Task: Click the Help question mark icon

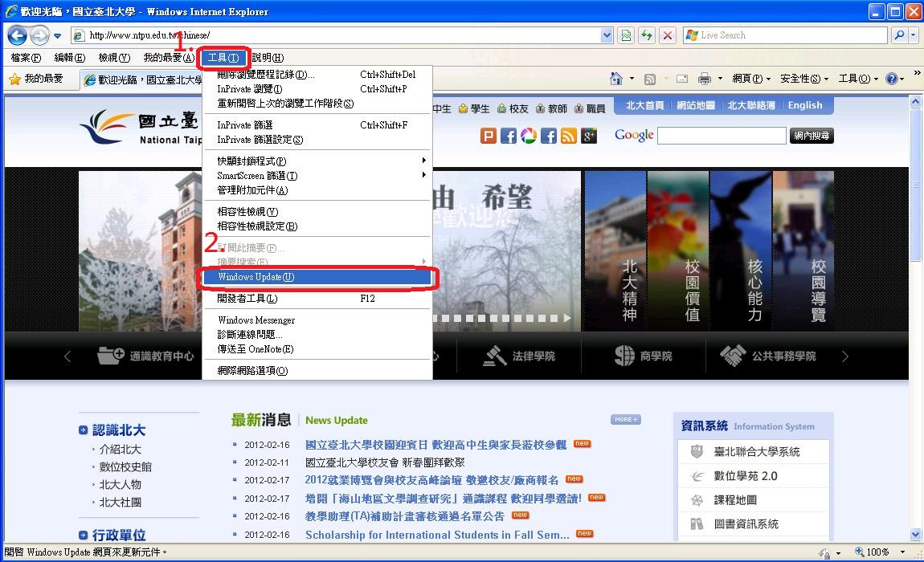Action: tap(892, 79)
